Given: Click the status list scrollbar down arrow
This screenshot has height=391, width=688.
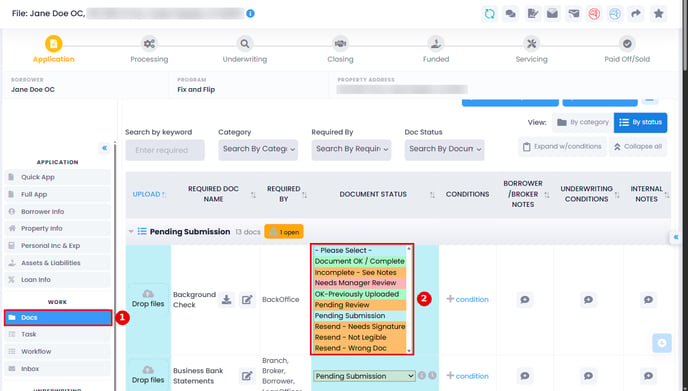Looking at the screenshot, I should pyautogui.click(x=409, y=351).
